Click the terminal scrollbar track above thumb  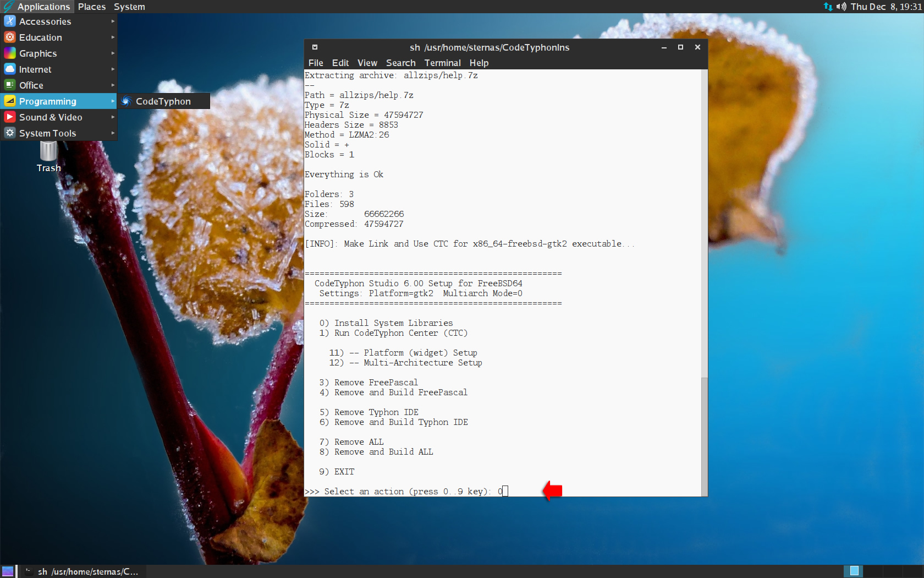704,223
